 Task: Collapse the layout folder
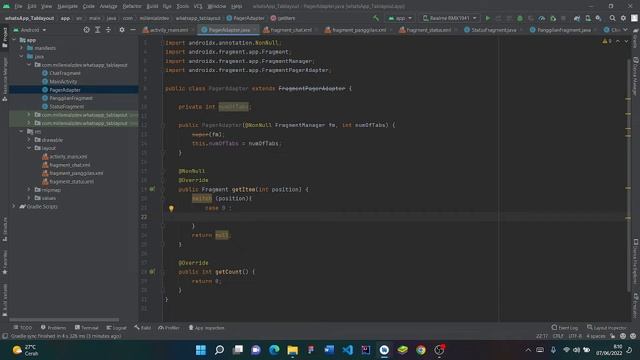(29, 148)
